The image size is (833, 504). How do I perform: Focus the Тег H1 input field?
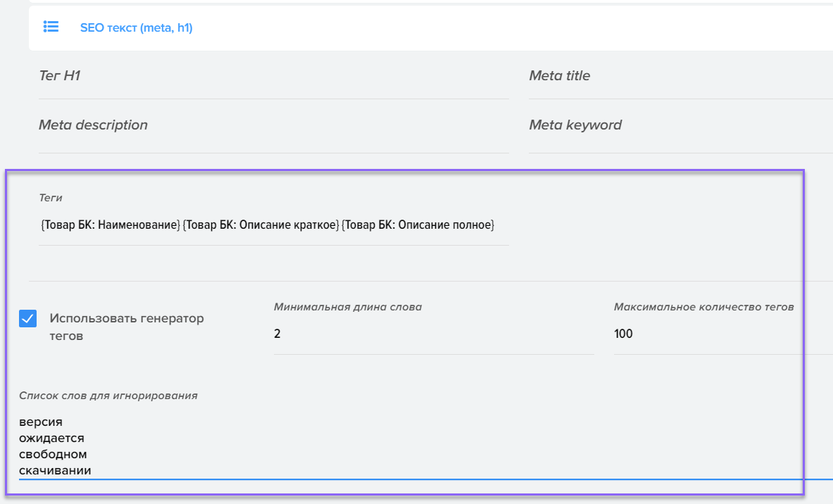273,76
